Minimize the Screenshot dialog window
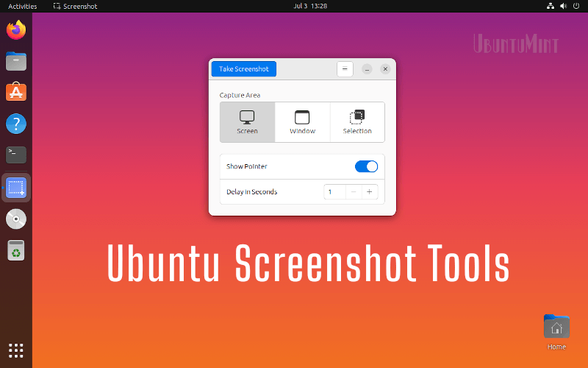Screen dimensions: 588x368 tap(367, 69)
